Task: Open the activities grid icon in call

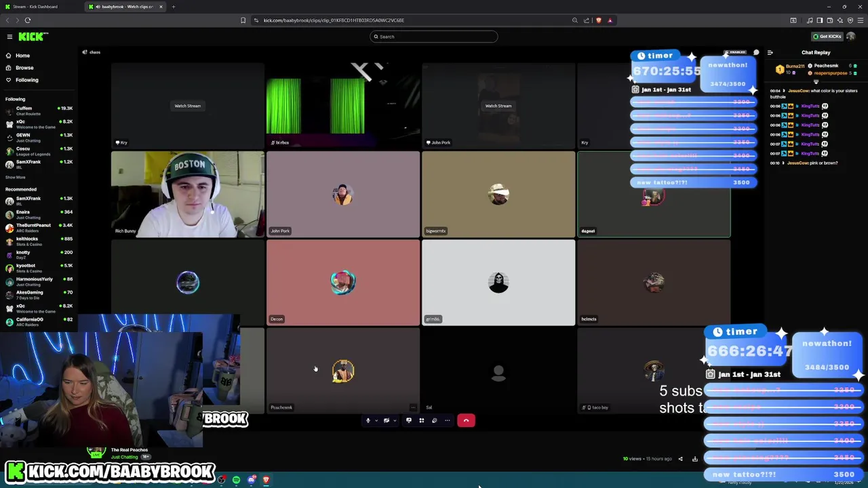Action: (422, 420)
